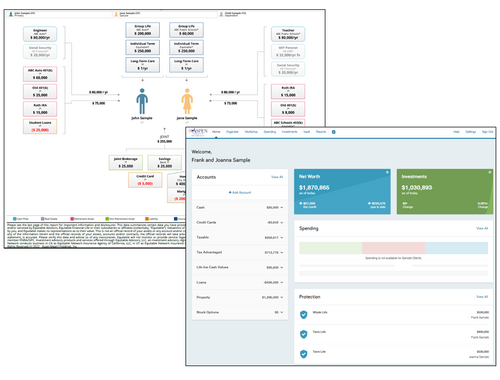
Task: Click the Jane Sample Spouse person icon
Action: click(116, 14)
